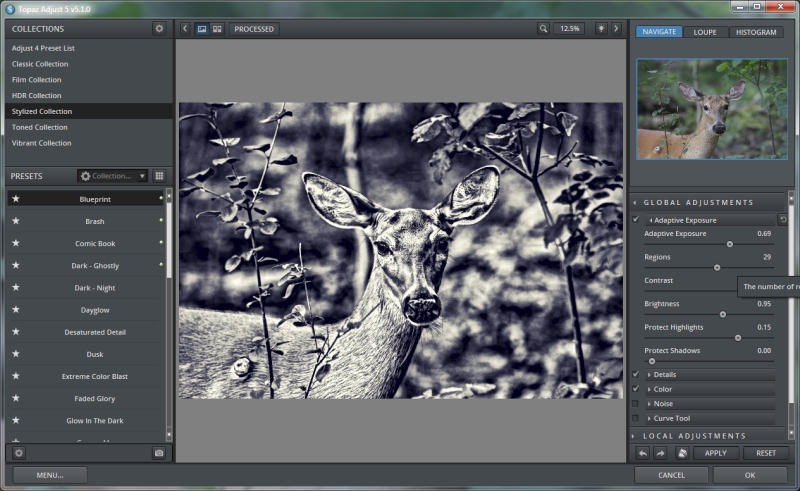800x491 pixels.
Task: Expand the Curve Tool group
Action: click(649, 419)
